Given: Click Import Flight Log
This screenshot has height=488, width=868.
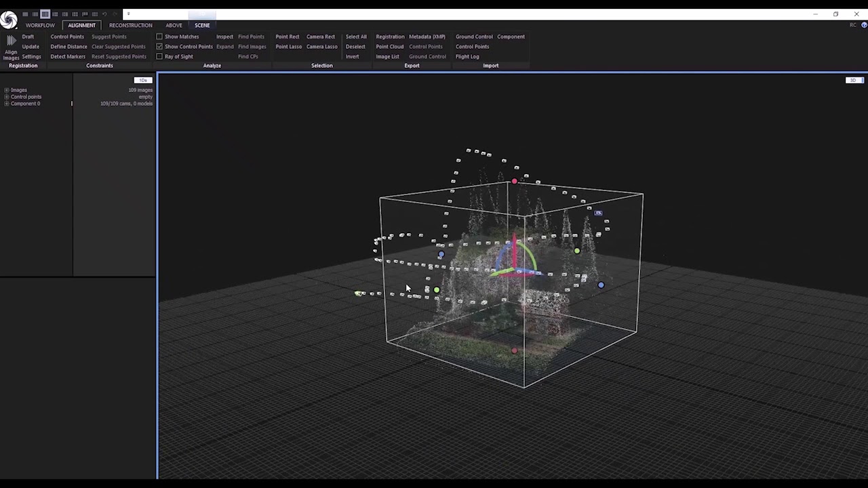Looking at the screenshot, I should pyautogui.click(x=467, y=56).
